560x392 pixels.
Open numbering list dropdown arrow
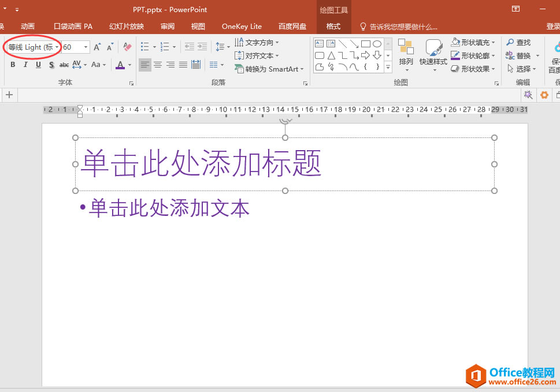[x=175, y=47]
